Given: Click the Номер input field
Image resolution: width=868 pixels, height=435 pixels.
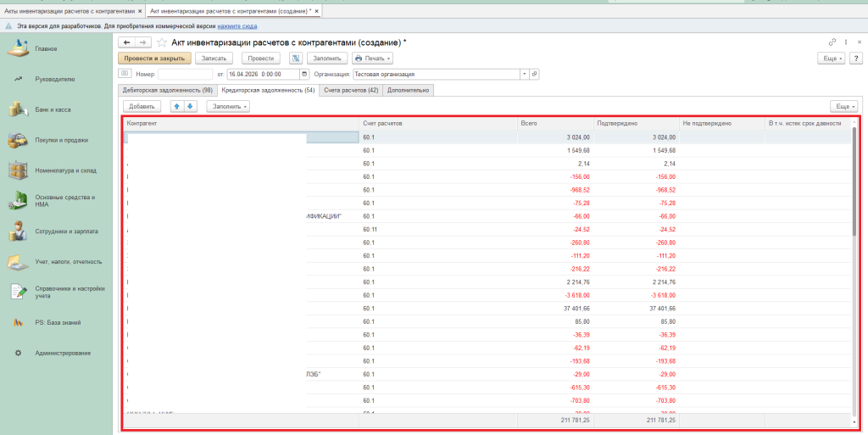Looking at the screenshot, I should coord(185,75).
